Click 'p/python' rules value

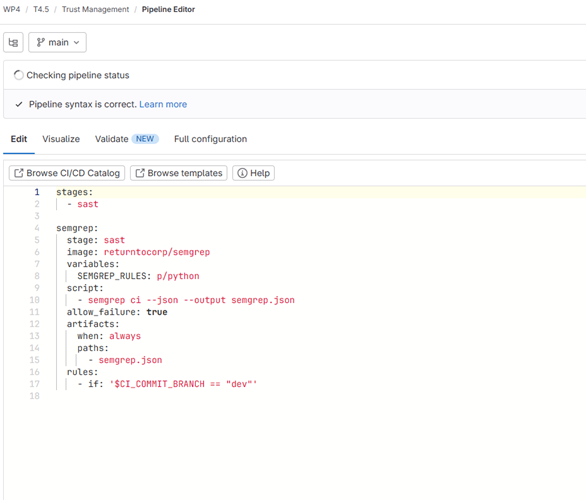178,276
